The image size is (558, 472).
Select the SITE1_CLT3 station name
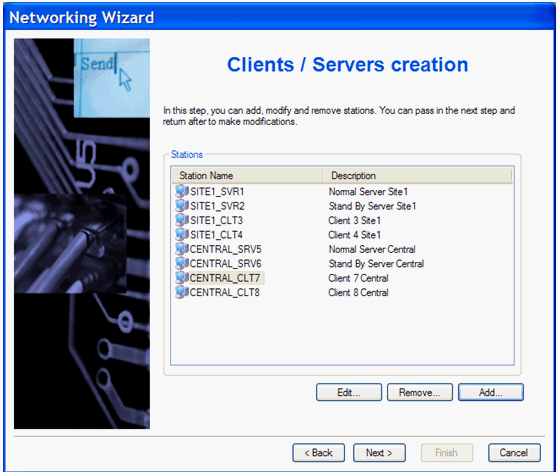tap(216, 220)
